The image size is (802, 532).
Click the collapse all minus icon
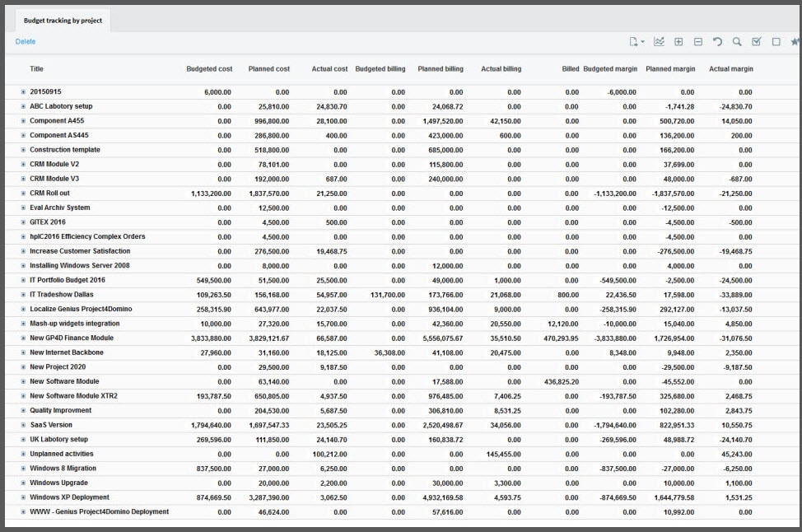[x=698, y=42]
